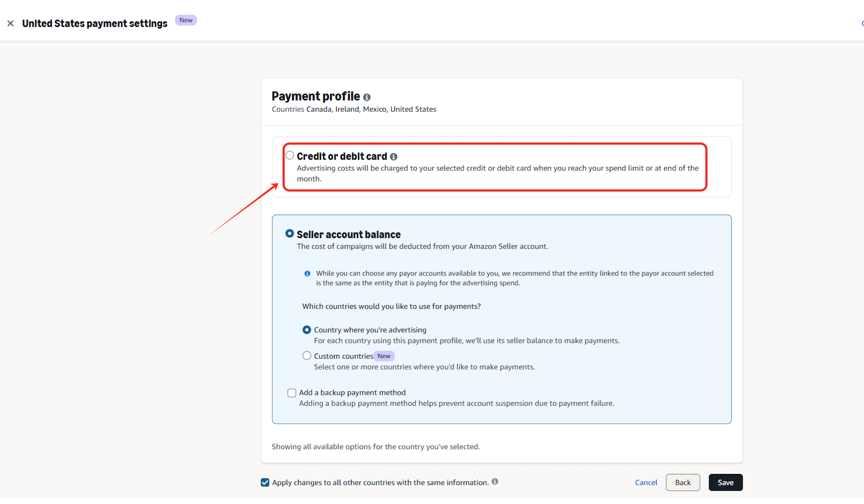Click the Cancel link
The image size is (864, 504).
click(x=646, y=482)
